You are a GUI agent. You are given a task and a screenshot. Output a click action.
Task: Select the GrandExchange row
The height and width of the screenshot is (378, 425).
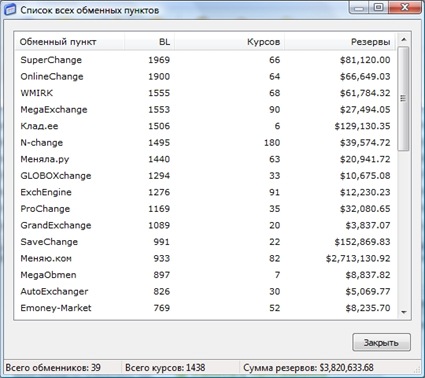(x=205, y=225)
